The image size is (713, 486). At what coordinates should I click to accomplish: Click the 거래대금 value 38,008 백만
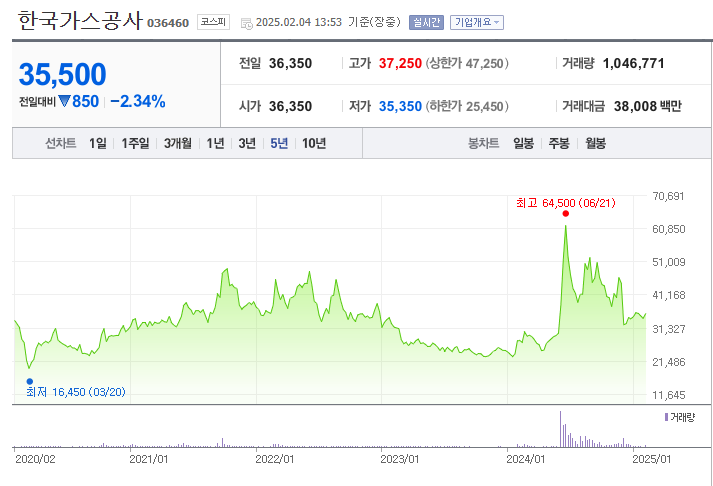648,106
